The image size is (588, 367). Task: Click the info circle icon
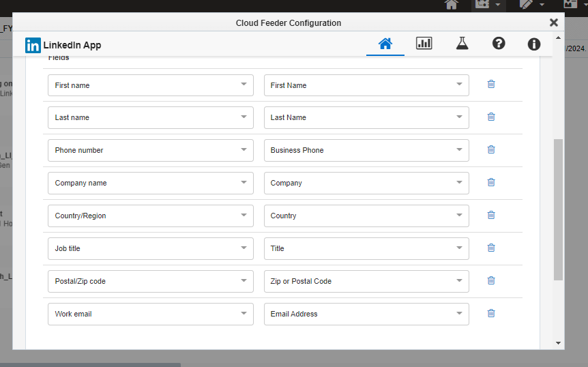point(534,44)
